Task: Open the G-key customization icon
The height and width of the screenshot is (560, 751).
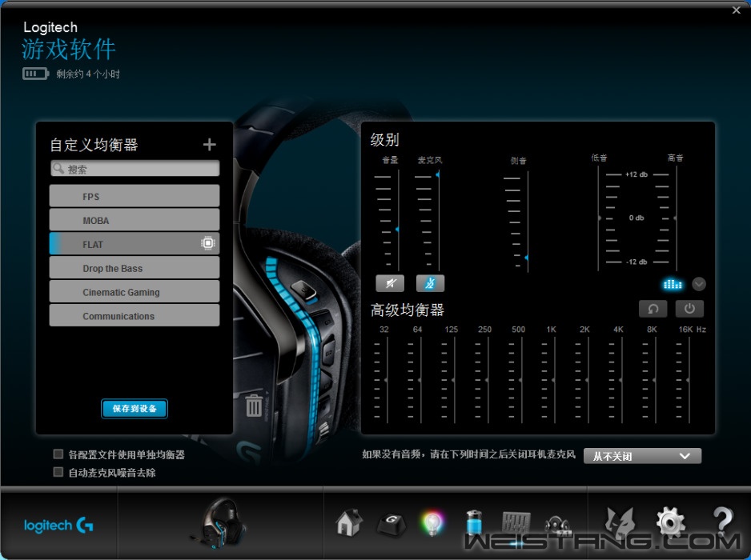Action: click(392, 524)
